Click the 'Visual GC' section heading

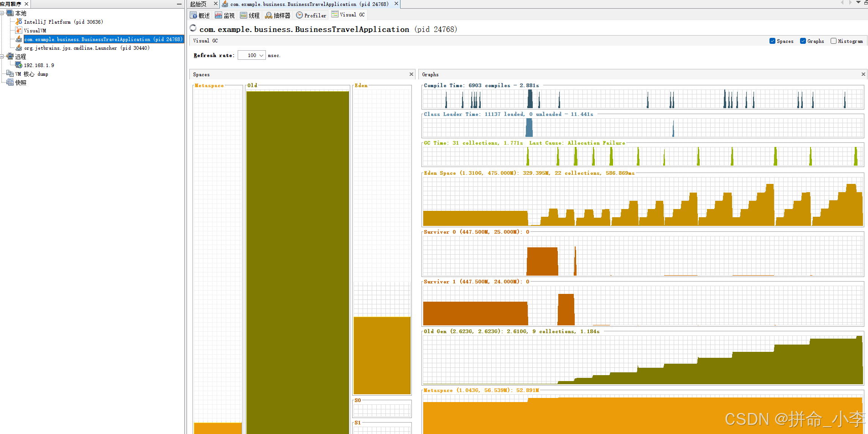pyautogui.click(x=205, y=41)
